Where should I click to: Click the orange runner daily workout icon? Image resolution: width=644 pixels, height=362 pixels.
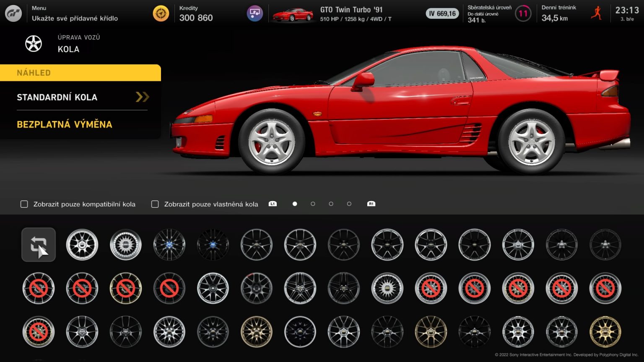(596, 13)
